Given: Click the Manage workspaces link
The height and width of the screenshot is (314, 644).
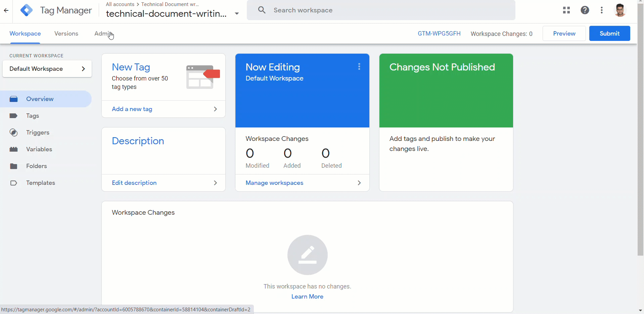Looking at the screenshot, I should pyautogui.click(x=274, y=183).
